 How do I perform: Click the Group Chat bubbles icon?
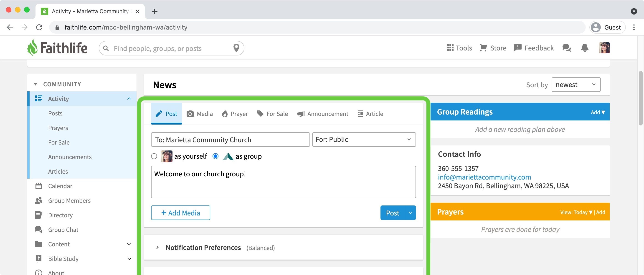[x=38, y=230]
